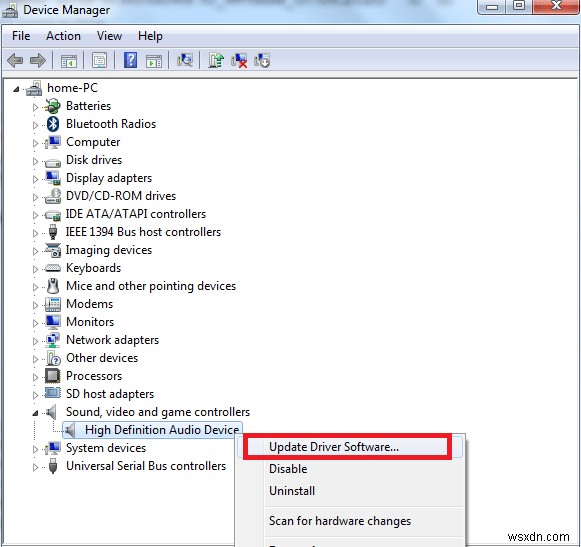Viewport: 581px width, 547px height.
Task: Expand the Display adapters arrow
Action: point(35,179)
